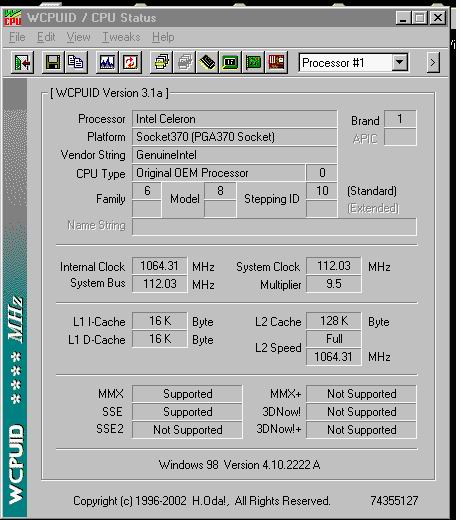Click the Intel Celeron processor field

[235, 119]
